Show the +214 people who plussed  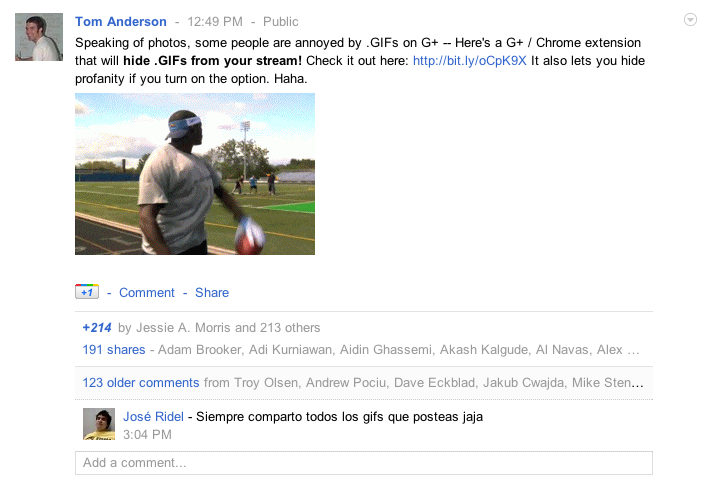(x=97, y=328)
